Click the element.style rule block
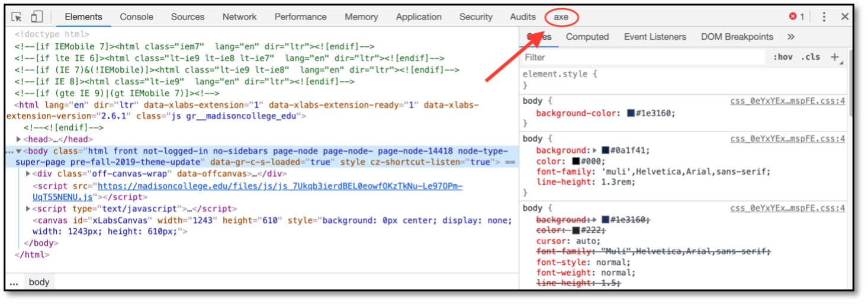868x304 pixels. (x=684, y=79)
